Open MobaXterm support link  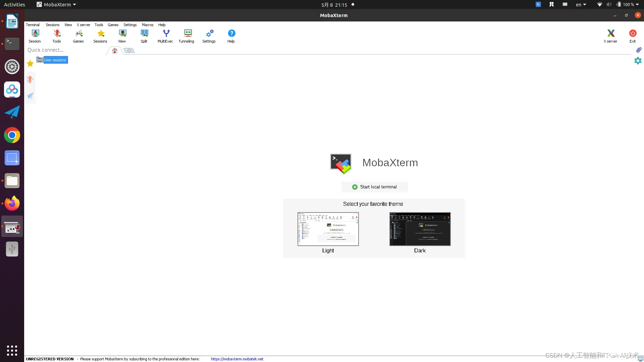(x=236, y=358)
